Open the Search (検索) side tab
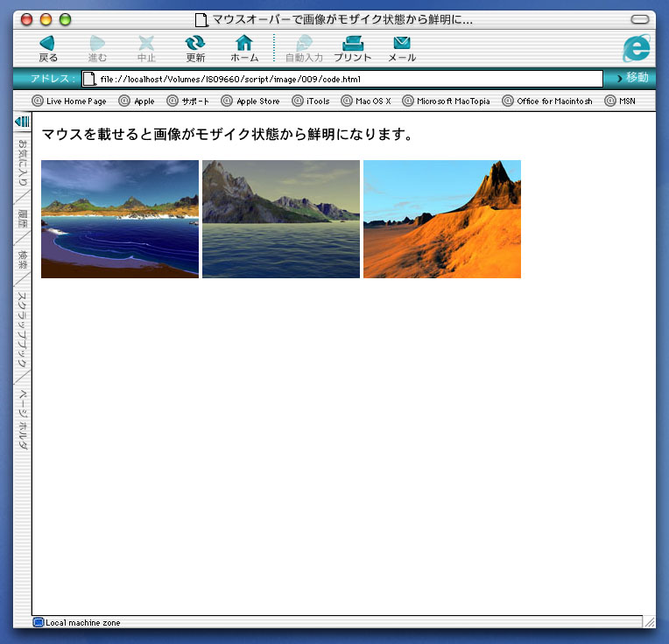The image size is (669, 644). point(23,260)
